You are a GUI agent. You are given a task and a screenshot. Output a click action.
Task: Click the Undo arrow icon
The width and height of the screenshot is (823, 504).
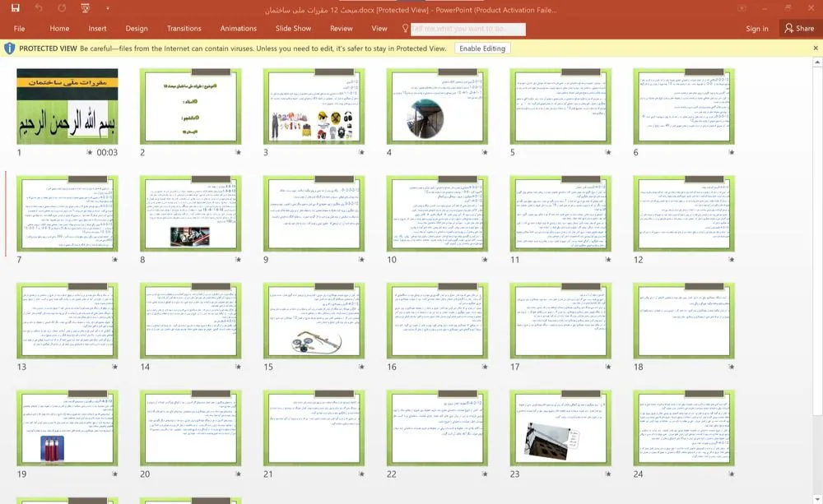click(x=40, y=9)
